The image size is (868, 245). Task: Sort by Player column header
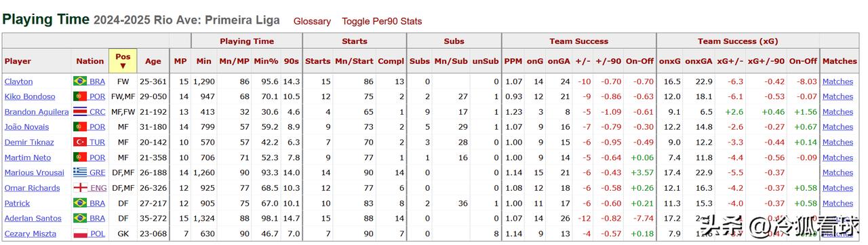point(18,61)
